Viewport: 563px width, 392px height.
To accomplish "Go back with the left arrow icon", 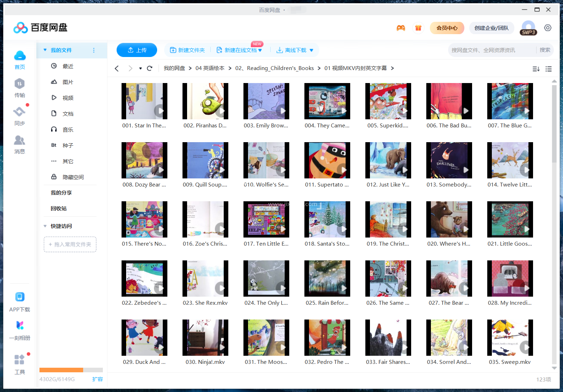I will 117,68.
